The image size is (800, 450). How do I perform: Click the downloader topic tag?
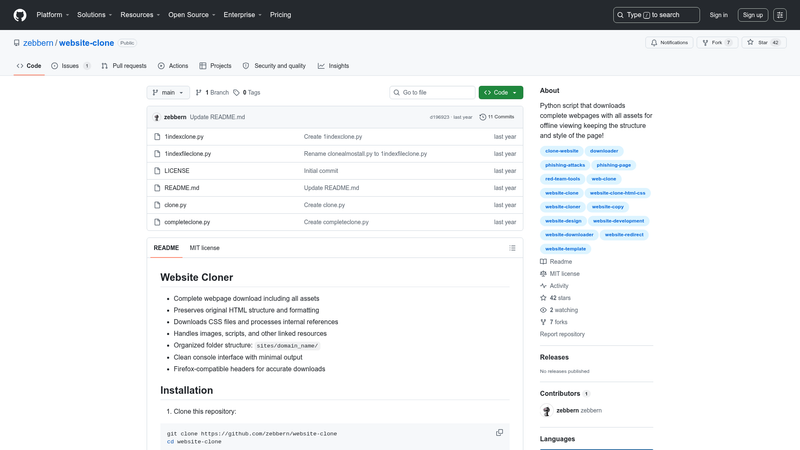tap(604, 151)
